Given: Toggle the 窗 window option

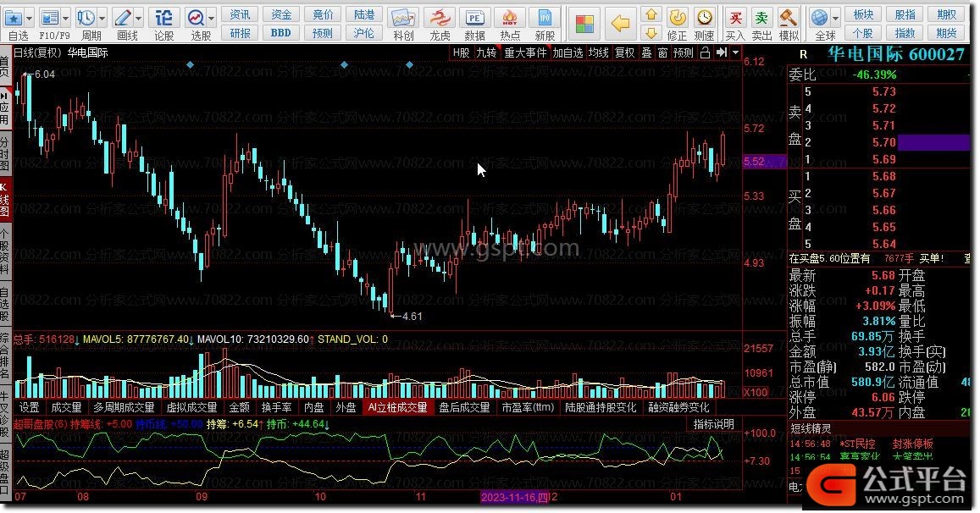Looking at the screenshot, I should [662, 53].
